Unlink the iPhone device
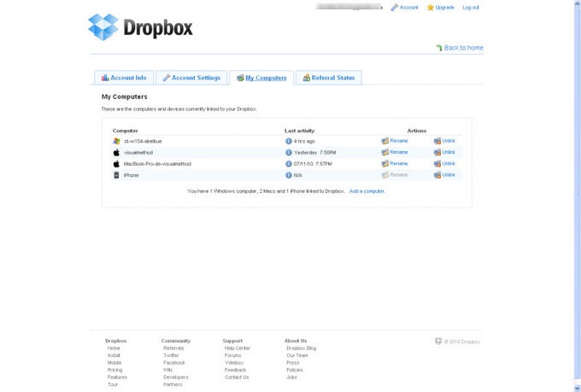 (444, 175)
